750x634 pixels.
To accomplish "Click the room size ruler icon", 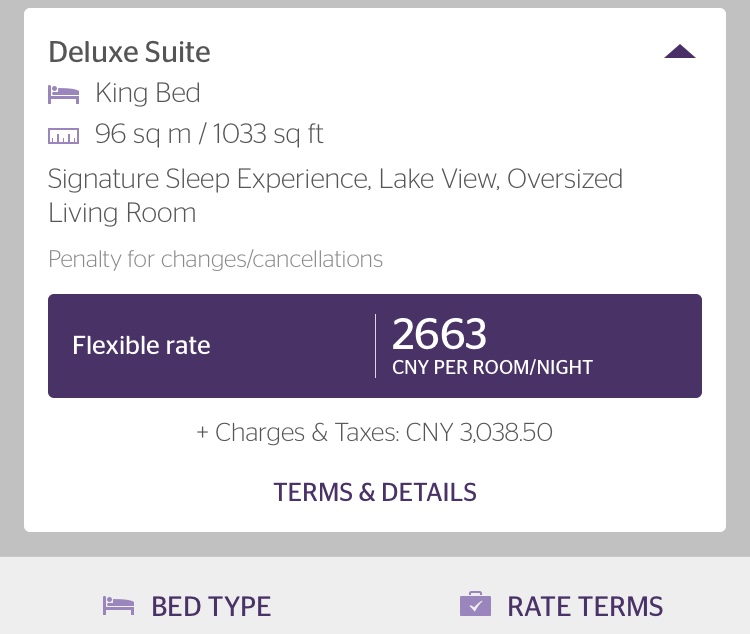I will pyautogui.click(x=64, y=136).
